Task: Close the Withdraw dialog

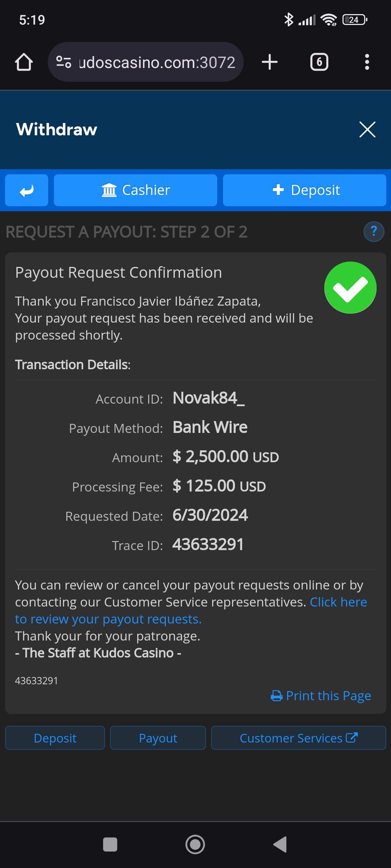Action: point(367,129)
